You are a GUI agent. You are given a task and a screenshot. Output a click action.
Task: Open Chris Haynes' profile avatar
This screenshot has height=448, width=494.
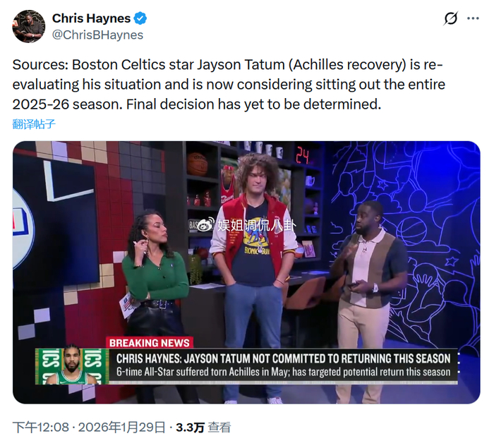(28, 26)
